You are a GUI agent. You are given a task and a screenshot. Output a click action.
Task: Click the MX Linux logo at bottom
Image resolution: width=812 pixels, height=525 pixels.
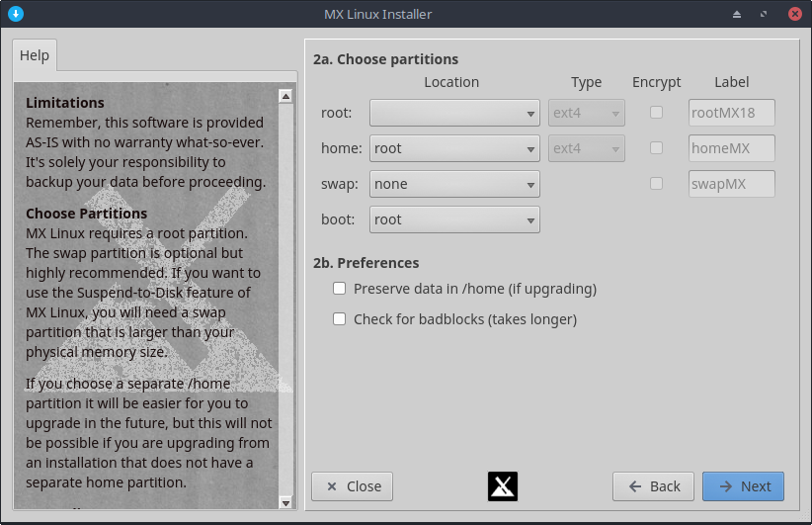point(503,486)
